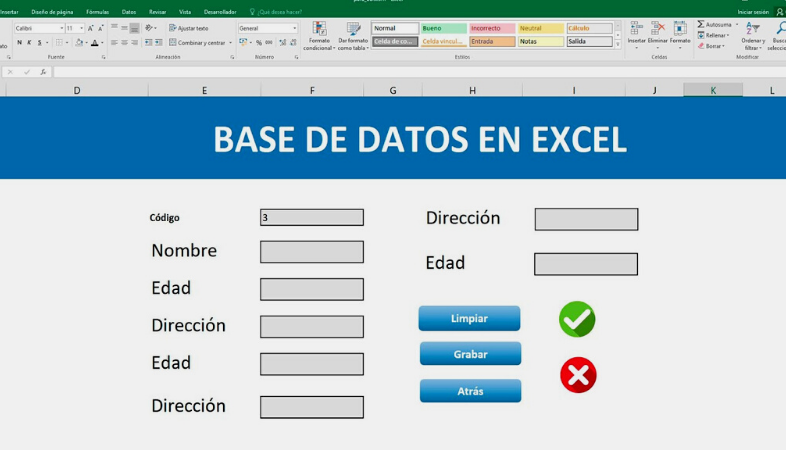The image size is (786, 450).
Task: Align text to bottom
Action: 134,28
